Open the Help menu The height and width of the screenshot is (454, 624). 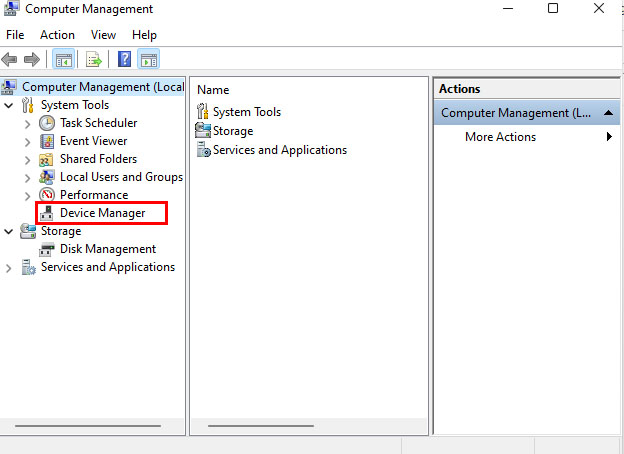point(144,35)
